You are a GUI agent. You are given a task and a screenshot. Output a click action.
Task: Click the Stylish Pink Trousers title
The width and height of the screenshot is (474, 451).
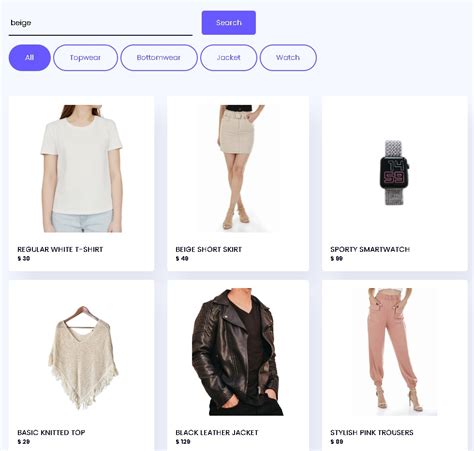(x=372, y=433)
